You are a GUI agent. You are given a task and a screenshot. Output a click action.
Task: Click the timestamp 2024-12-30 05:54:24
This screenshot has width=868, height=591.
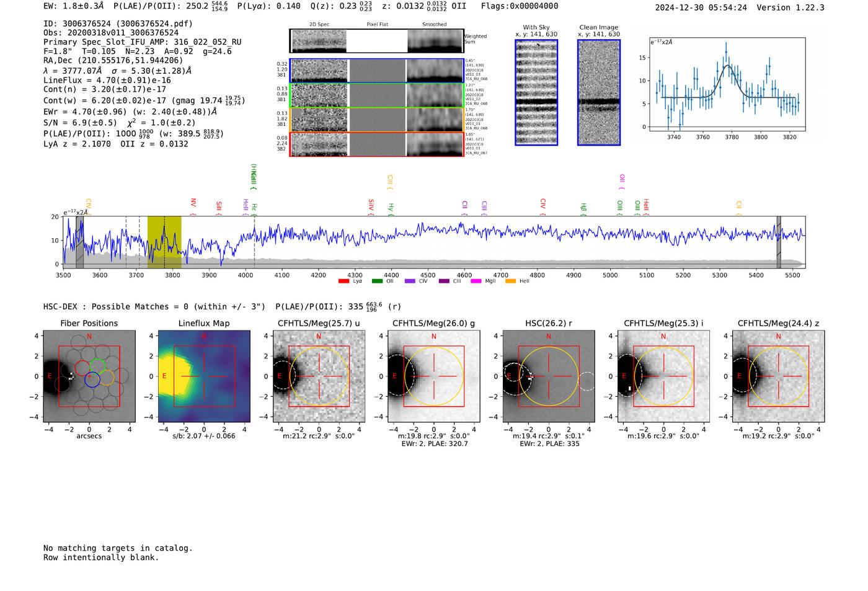point(701,7)
